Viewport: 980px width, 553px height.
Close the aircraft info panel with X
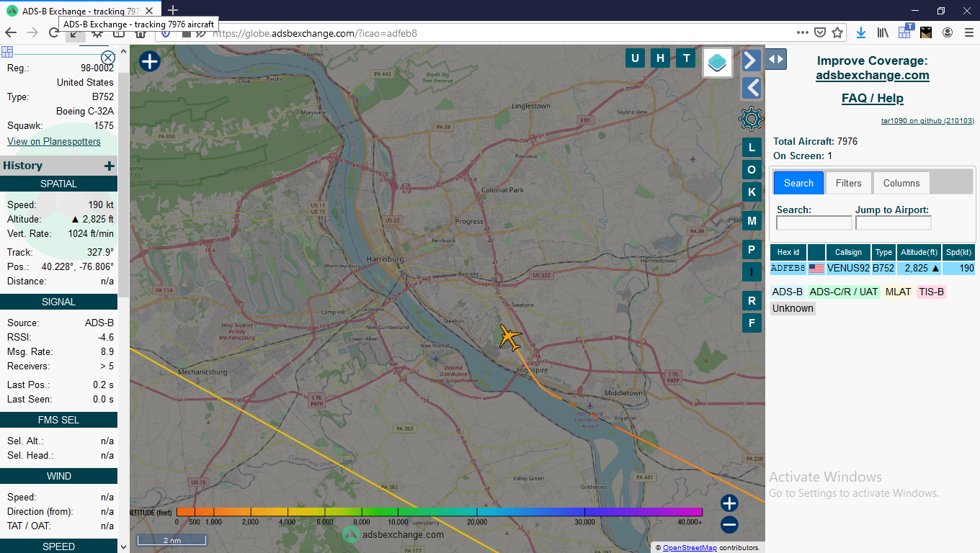pos(108,58)
